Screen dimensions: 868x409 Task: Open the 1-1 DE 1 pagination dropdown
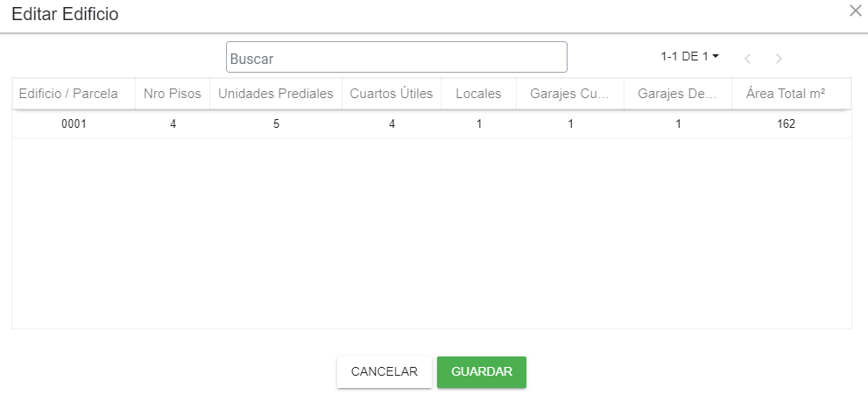[x=690, y=56]
